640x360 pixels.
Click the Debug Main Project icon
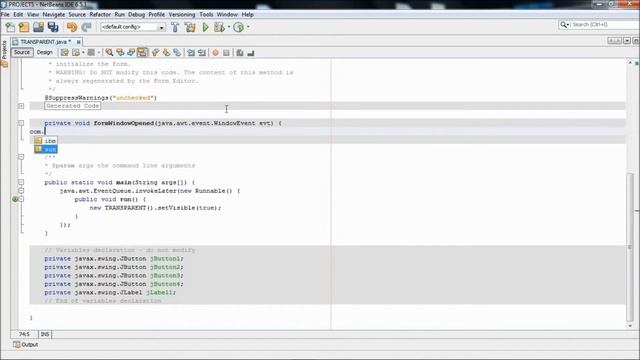[x=220, y=27]
